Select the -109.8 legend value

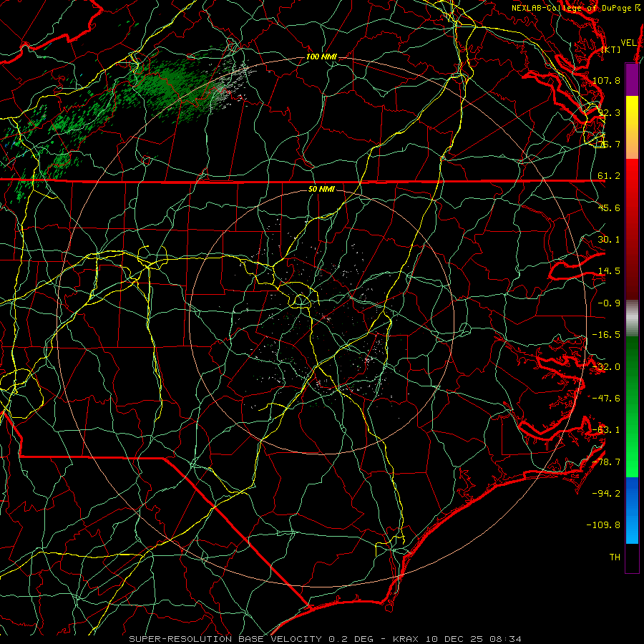pyautogui.click(x=604, y=525)
